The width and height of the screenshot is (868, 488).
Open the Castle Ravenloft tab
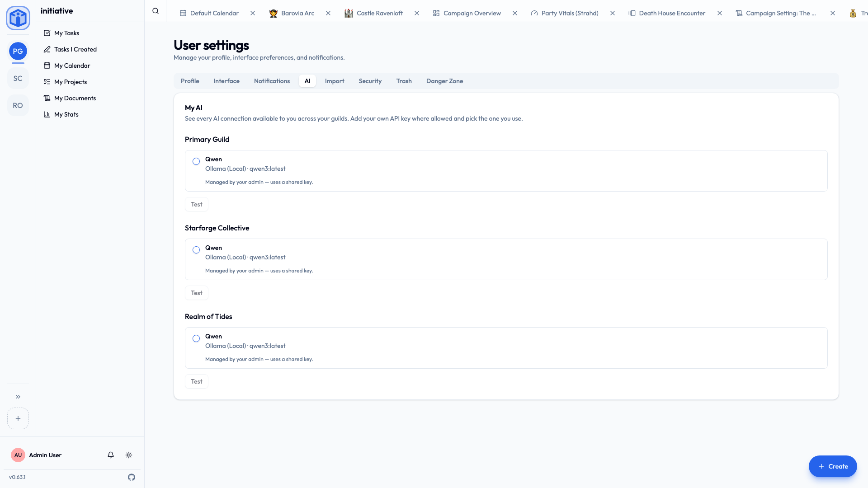(x=373, y=13)
